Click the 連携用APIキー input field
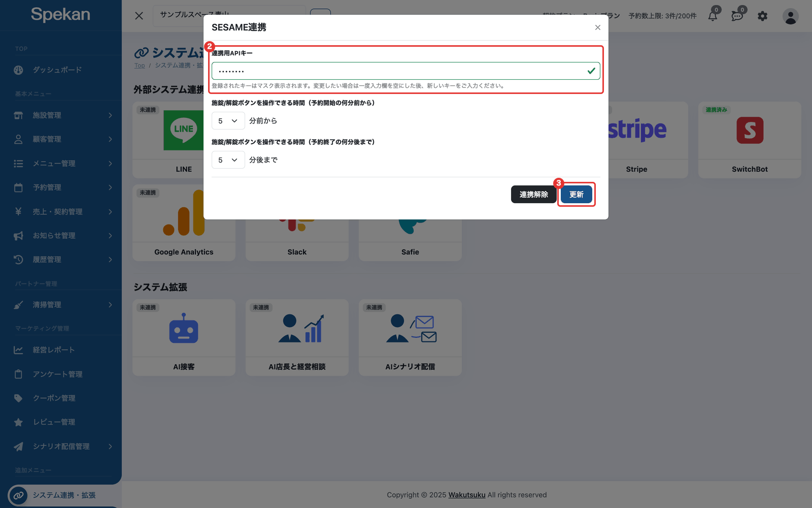Viewport: 812px width, 508px height. click(x=405, y=71)
